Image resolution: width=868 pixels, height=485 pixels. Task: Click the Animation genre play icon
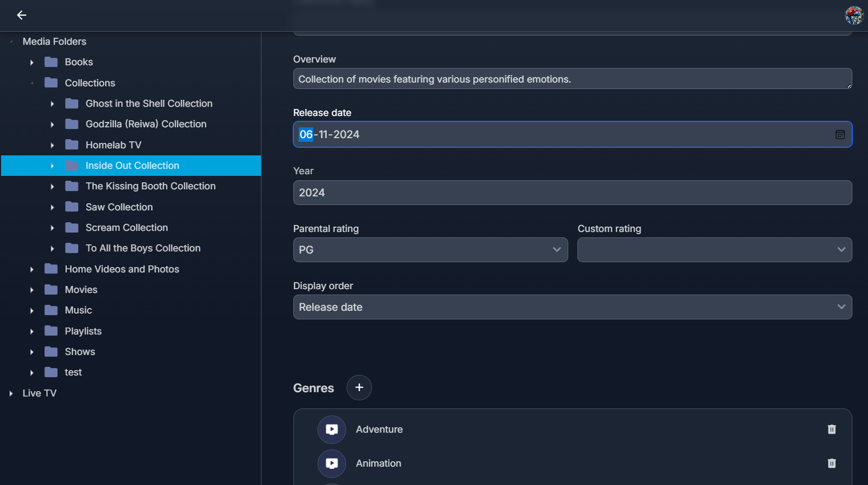pos(332,463)
